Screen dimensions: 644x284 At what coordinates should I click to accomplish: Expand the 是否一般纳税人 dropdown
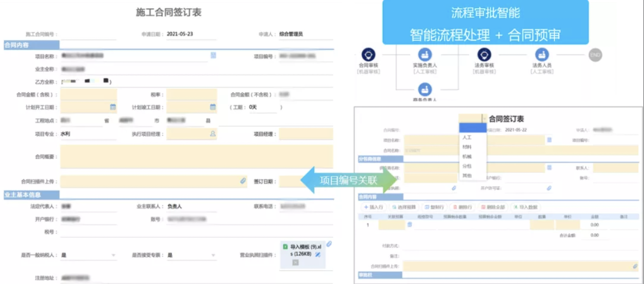point(113,255)
